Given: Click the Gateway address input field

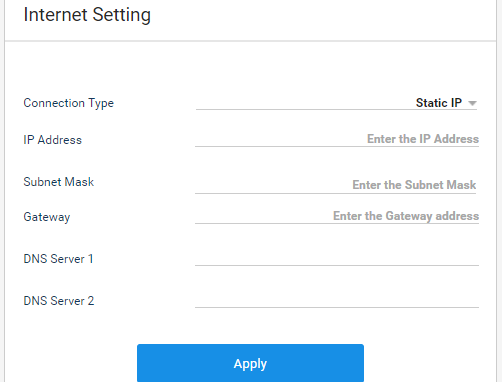Looking at the screenshot, I should pos(337,216).
